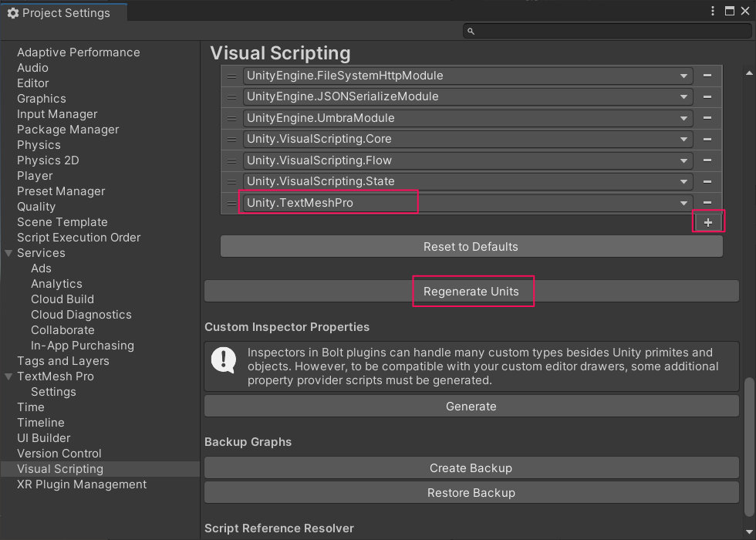Remove the UnityEngine.JSONSerializeModule entry
The height and width of the screenshot is (540, 756).
(707, 96)
